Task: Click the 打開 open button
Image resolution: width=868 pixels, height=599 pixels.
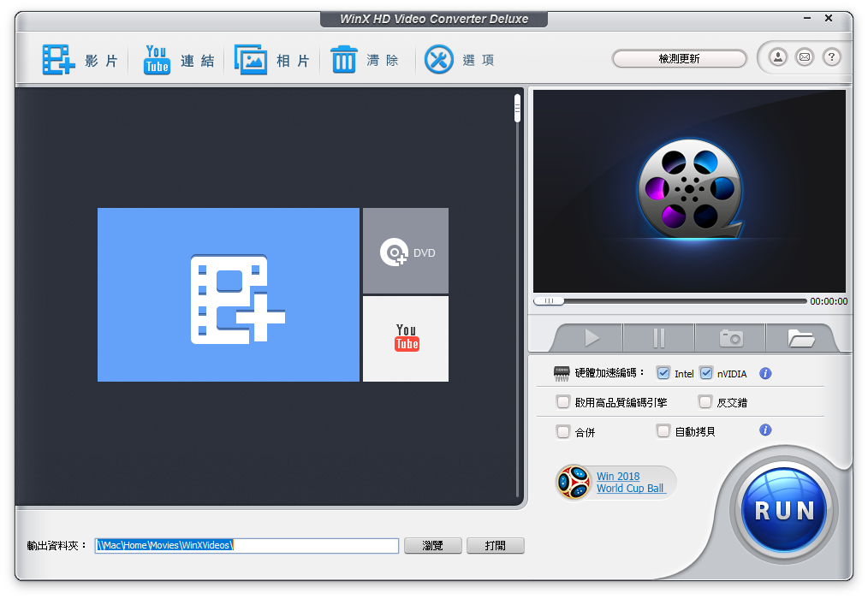Action: coord(496,545)
